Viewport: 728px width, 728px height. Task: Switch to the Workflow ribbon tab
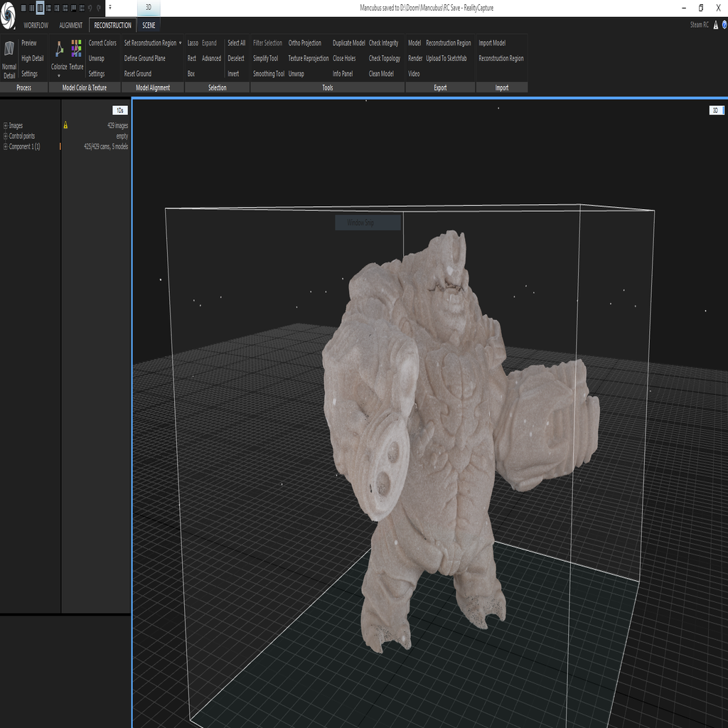point(36,26)
